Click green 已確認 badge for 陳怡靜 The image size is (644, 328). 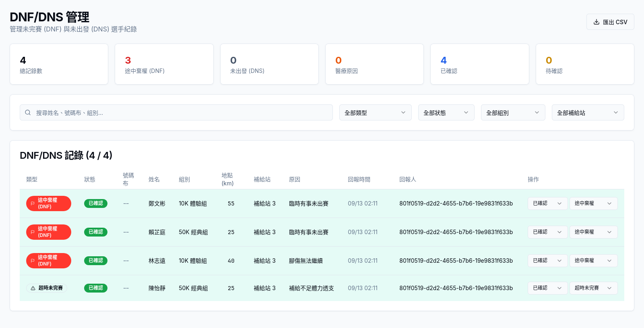tap(96, 288)
